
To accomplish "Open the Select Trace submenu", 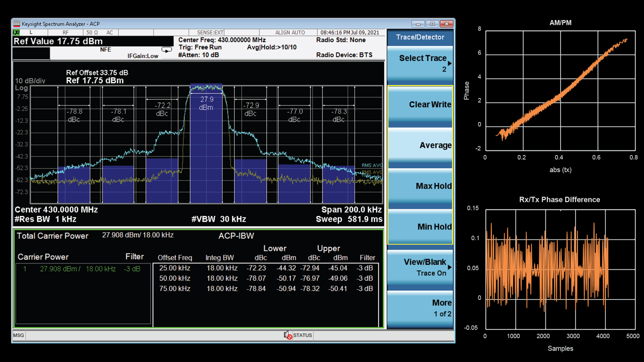I will point(420,63).
